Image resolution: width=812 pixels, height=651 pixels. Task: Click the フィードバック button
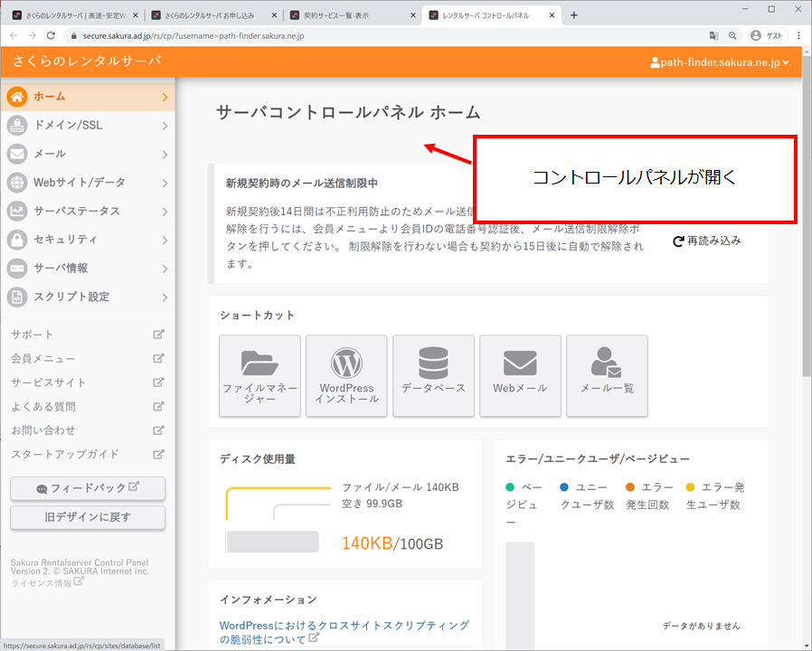(88, 488)
